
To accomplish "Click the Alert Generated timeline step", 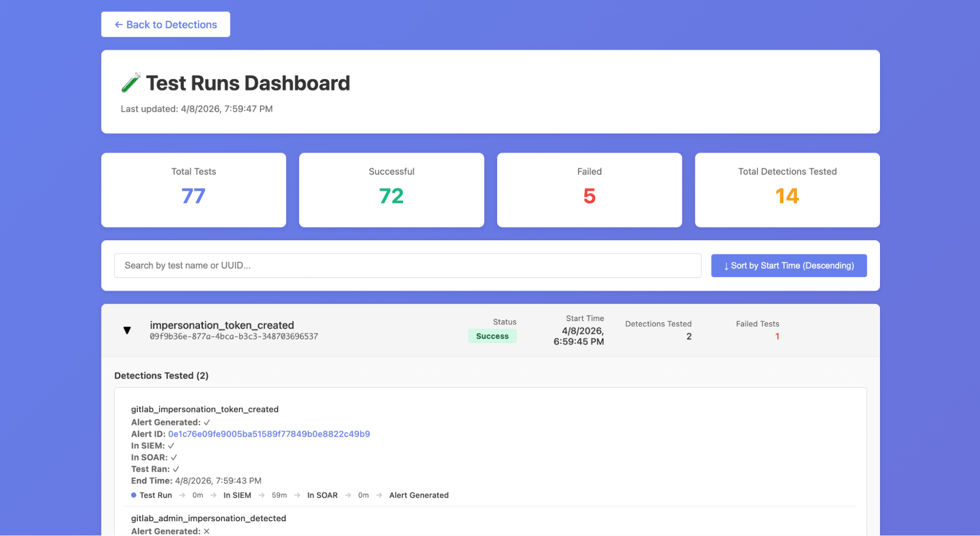I will (419, 495).
